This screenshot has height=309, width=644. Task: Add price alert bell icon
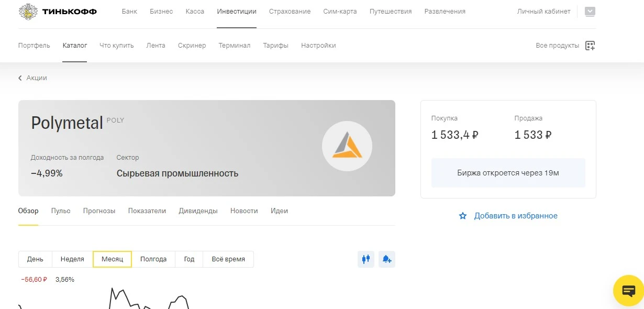click(387, 259)
